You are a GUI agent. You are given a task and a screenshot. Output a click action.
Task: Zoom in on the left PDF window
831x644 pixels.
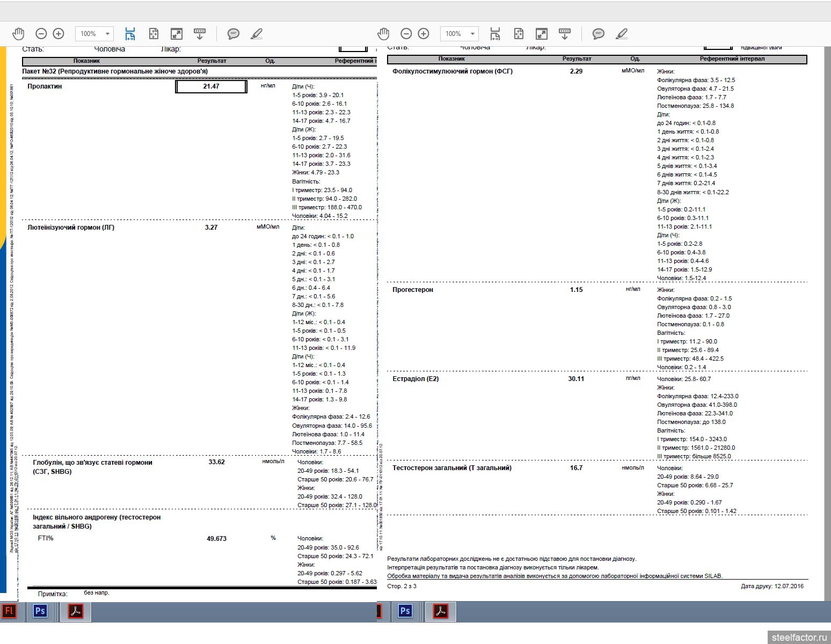coord(59,34)
